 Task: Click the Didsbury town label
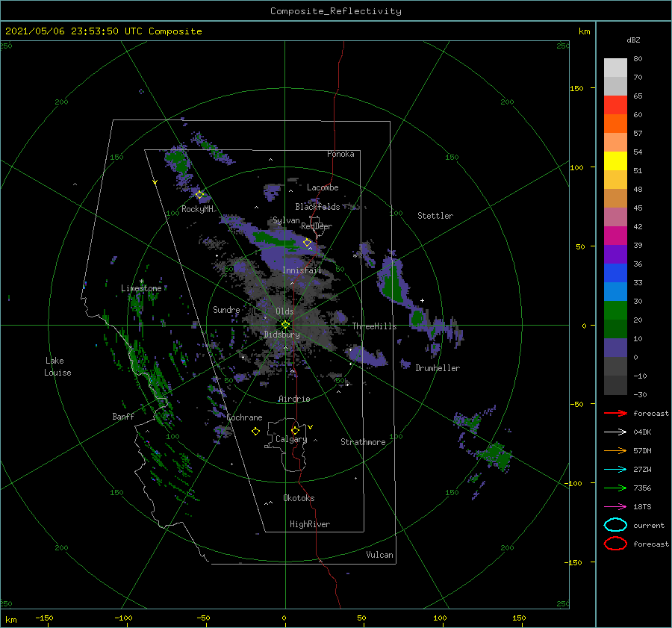[281, 335]
